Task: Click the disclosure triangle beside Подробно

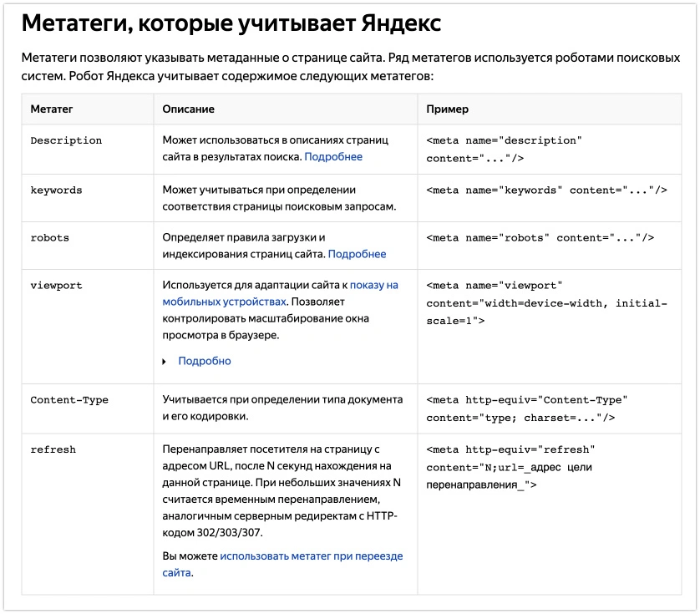Action: tap(165, 362)
